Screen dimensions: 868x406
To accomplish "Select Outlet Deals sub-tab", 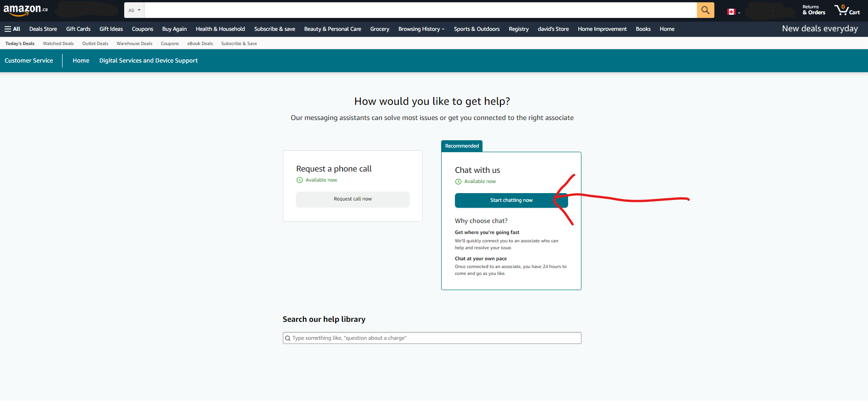I will click(95, 44).
